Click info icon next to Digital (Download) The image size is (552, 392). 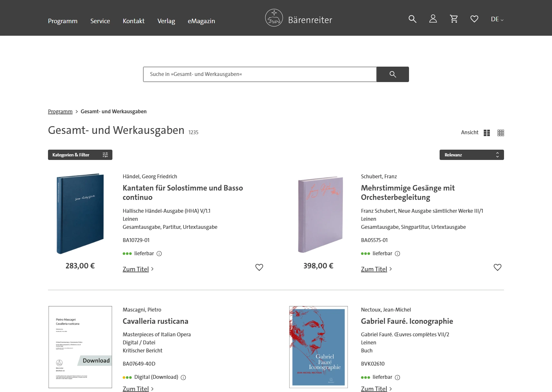(x=183, y=378)
